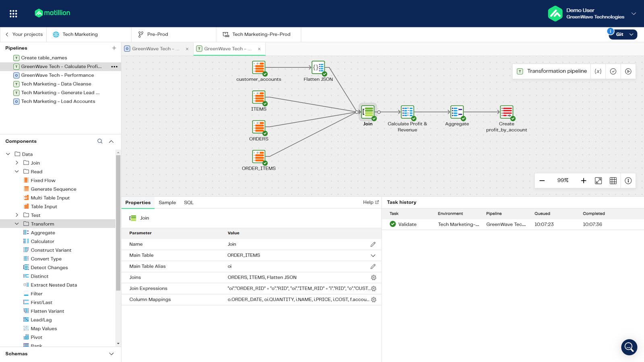
Task: Open the canvas info icon
Action: coord(628,181)
